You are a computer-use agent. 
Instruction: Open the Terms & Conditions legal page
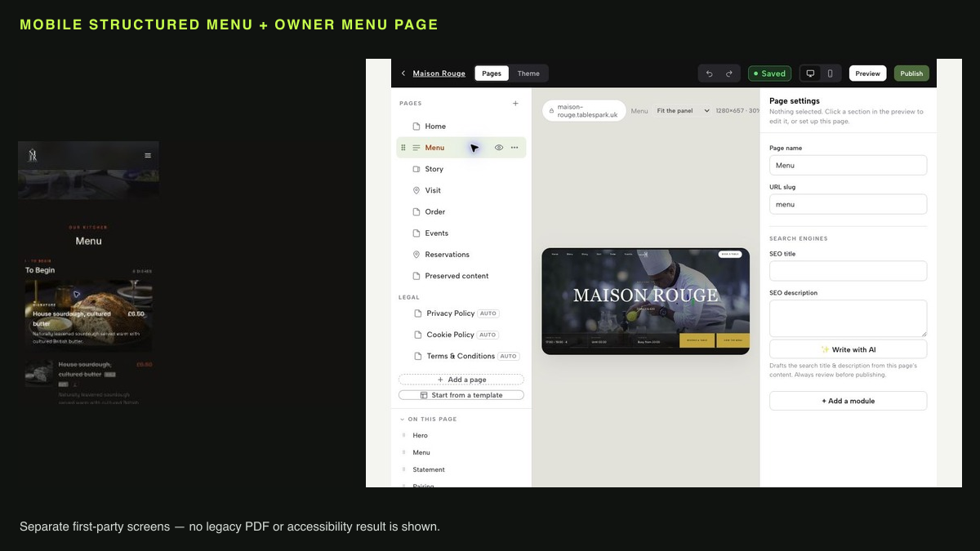(461, 356)
